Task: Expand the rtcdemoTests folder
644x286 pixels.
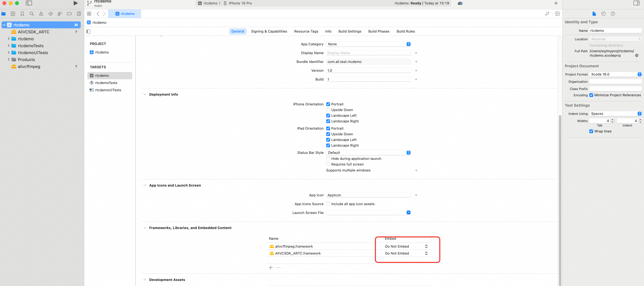Action: click(9, 46)
